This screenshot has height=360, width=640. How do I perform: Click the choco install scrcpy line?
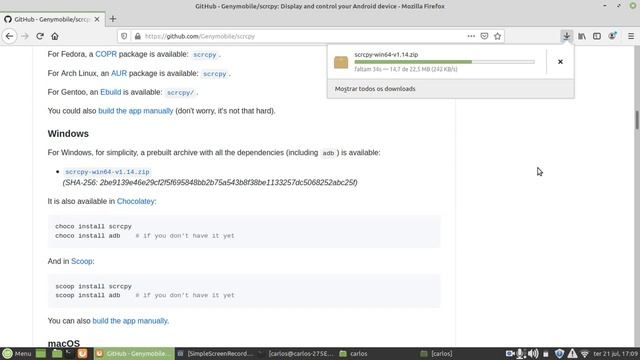tap(93, 226)
